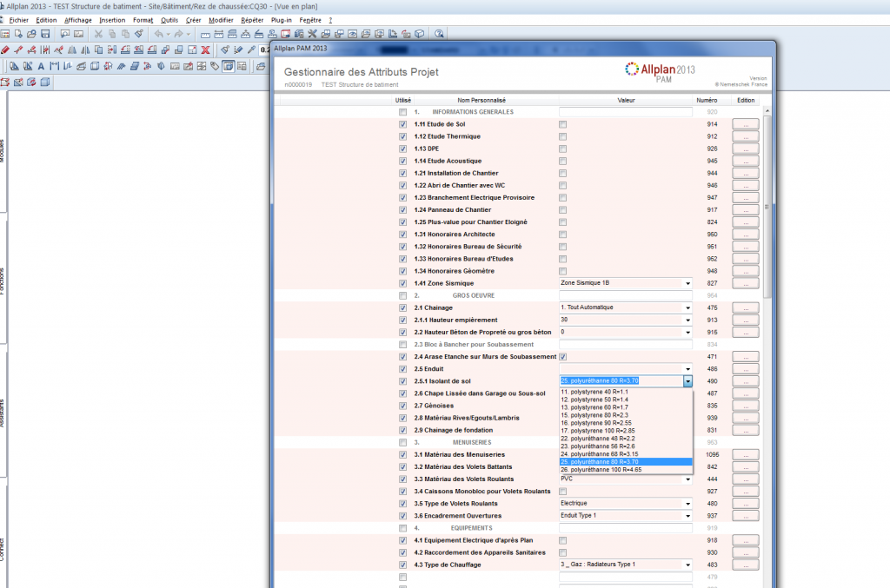Viewport: 890px width, 588px height.
Task: Click the highlighted 3D box module icon
Action: point(229,66)
